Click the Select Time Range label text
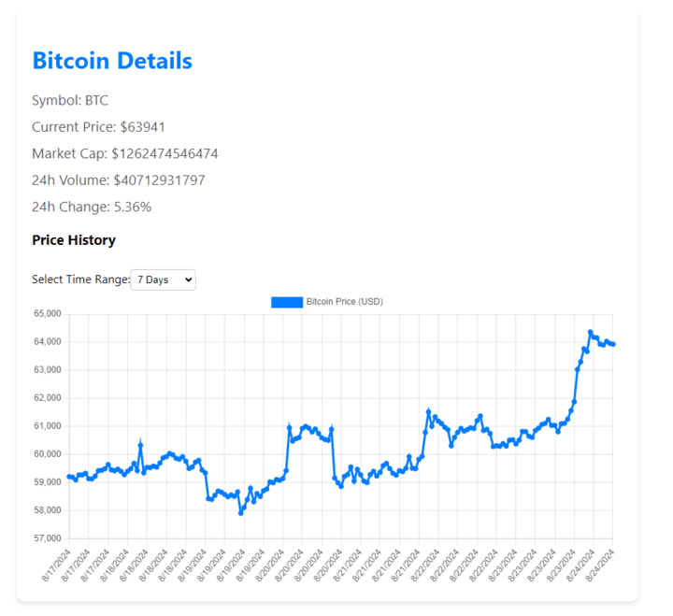The height and width of the screenshot is (616, 673). 80,279
